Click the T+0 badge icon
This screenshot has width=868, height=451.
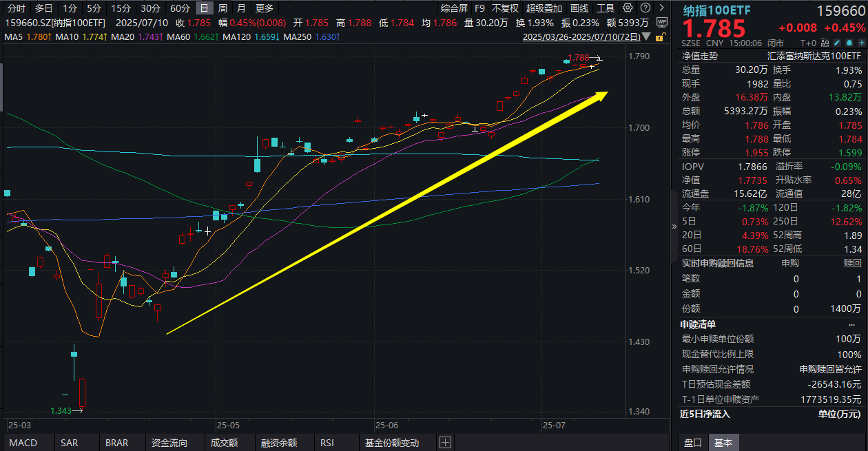pos(807,43)
